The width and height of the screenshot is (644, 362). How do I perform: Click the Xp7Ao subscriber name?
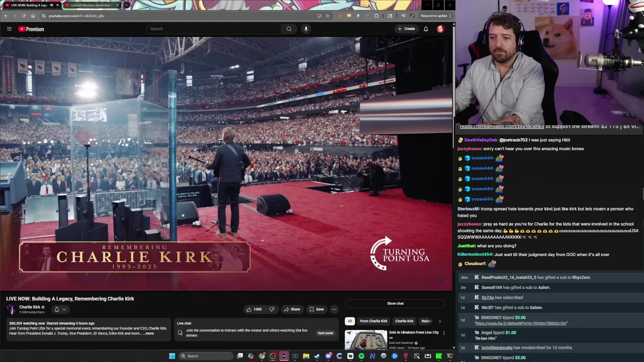point(488,298)
